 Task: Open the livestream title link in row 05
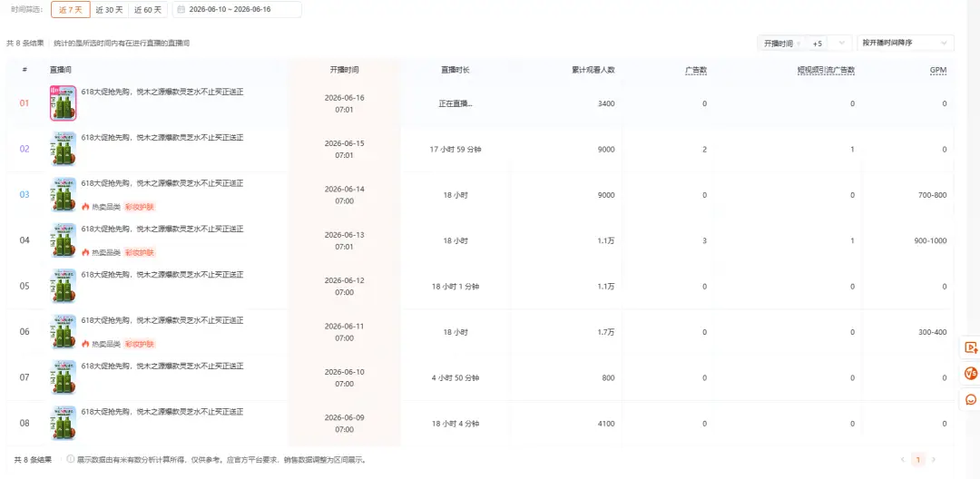pyautogui.click(x=162, y=274)
